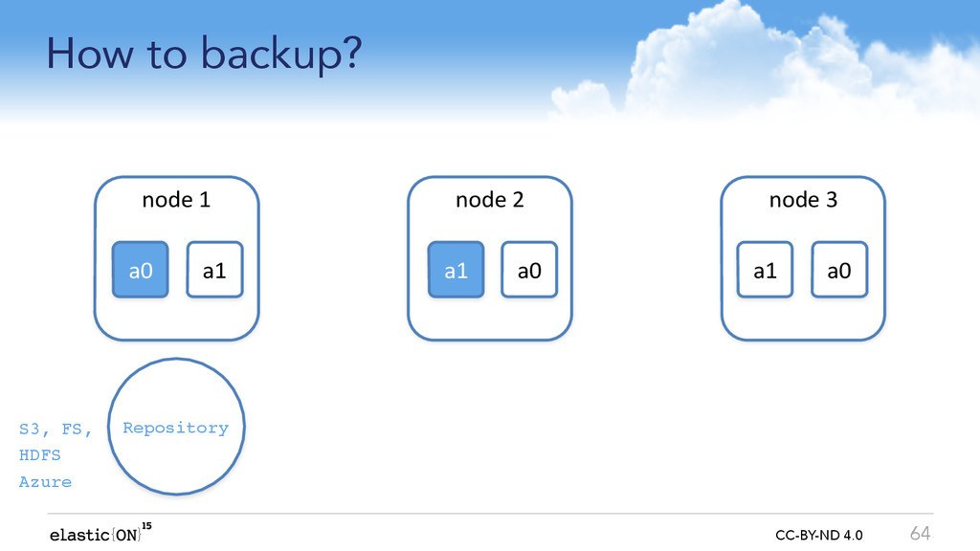Click the node 1 label
The width and height of the screenshot is (980, 551).
176,200
